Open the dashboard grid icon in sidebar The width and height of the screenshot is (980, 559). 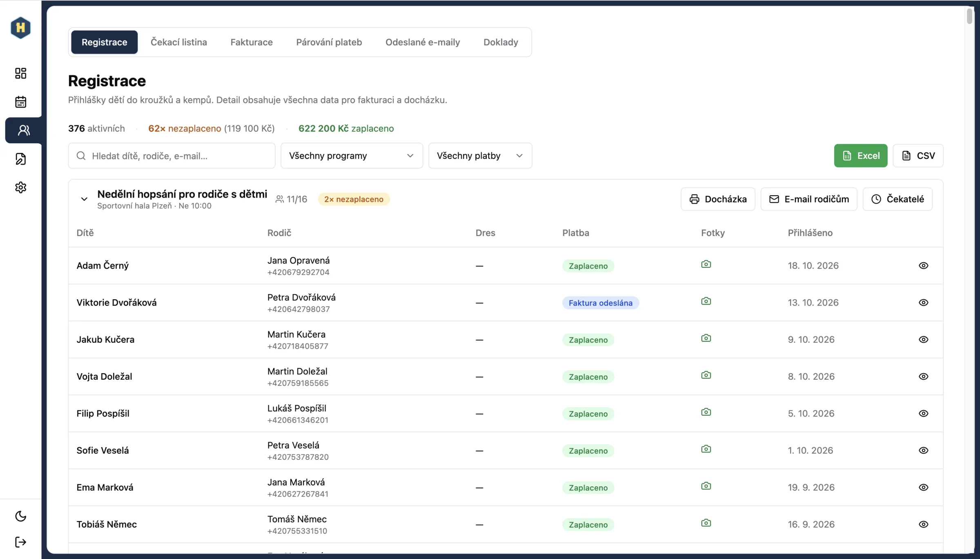(x=20, y=73)
